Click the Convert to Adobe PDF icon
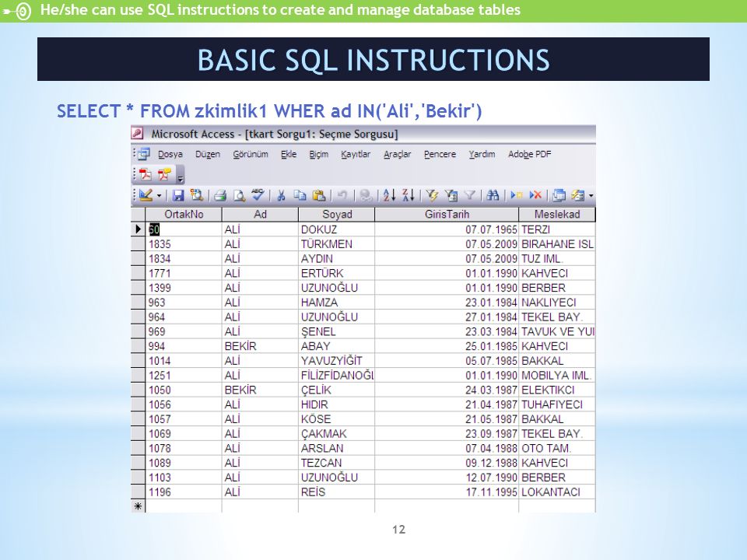 (x=146, y=175)
